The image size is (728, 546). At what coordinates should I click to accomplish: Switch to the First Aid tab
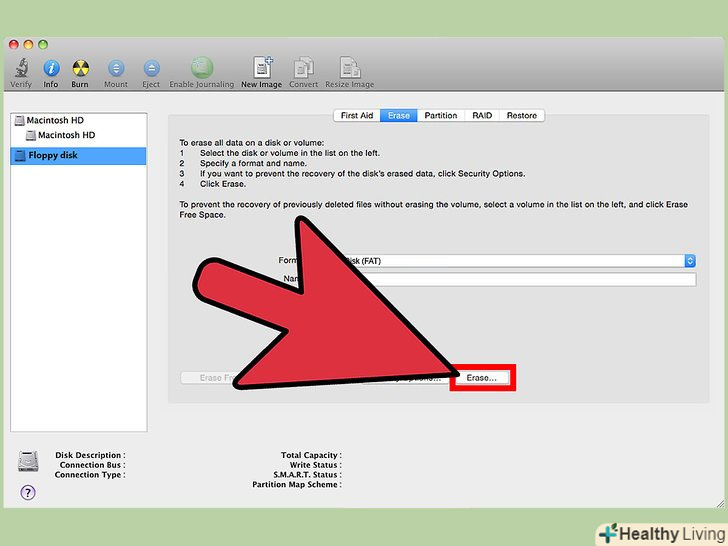[x=357, y=116]
